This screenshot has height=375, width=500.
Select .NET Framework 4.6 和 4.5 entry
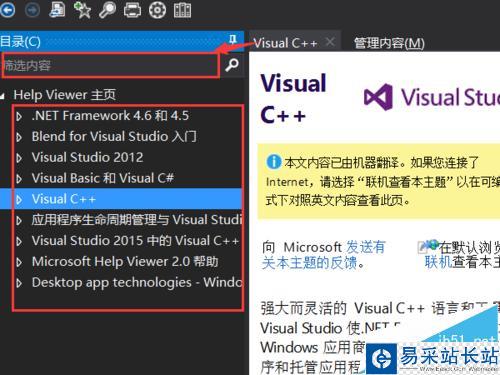click(110, 116)
